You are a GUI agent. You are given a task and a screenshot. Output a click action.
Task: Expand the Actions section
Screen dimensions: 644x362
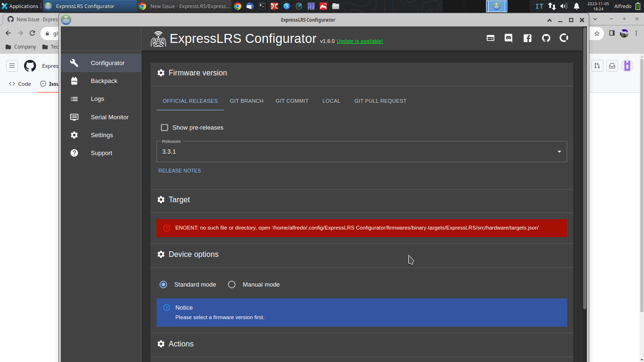point(181,344)
